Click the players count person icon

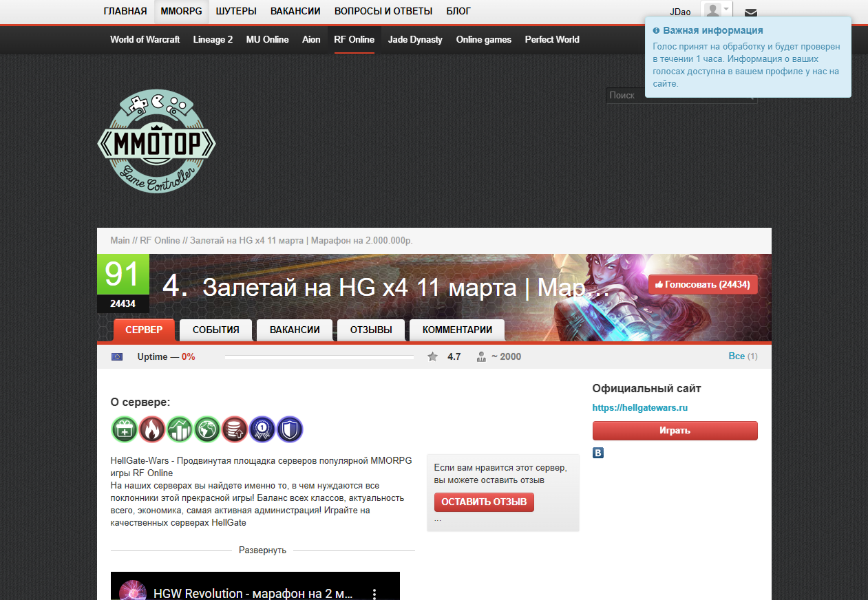(481, 356)
